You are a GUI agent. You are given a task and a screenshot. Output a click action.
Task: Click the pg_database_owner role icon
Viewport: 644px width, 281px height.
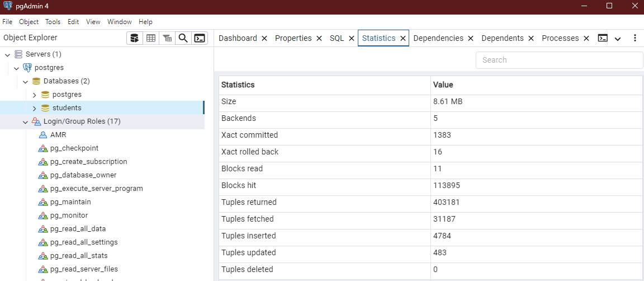pos(43,175)
